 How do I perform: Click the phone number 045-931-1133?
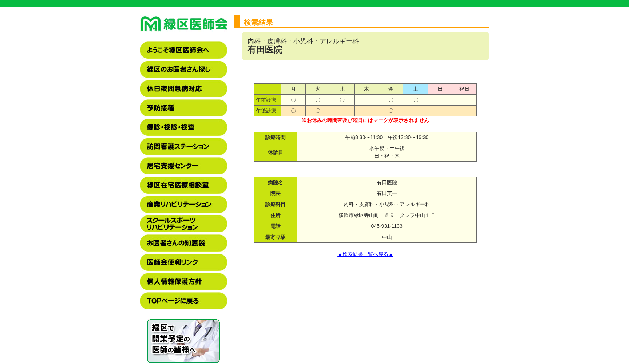tap(387, 226)
